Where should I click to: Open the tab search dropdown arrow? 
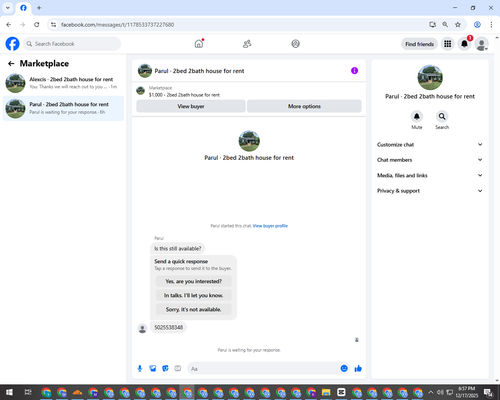[8, 8]
